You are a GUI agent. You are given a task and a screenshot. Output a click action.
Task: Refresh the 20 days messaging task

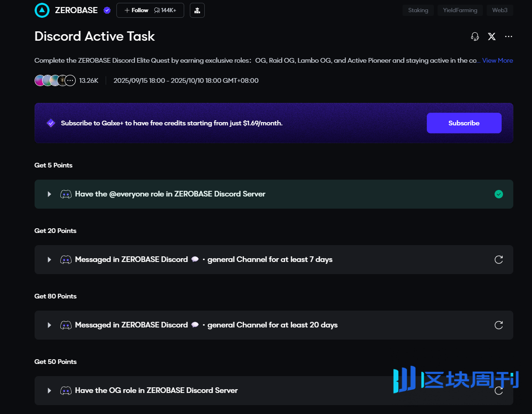pos(499,325)
